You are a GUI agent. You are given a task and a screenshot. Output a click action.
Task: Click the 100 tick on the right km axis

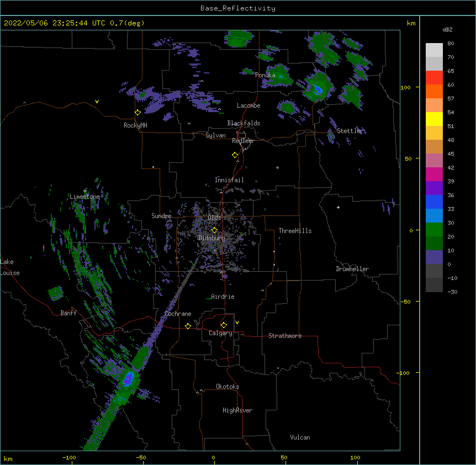(x=405, y=87)
